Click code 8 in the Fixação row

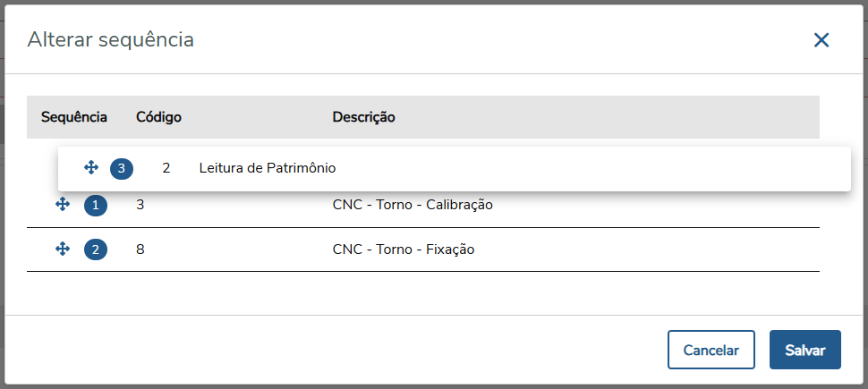pyautogui.click(x=140, y=249)
